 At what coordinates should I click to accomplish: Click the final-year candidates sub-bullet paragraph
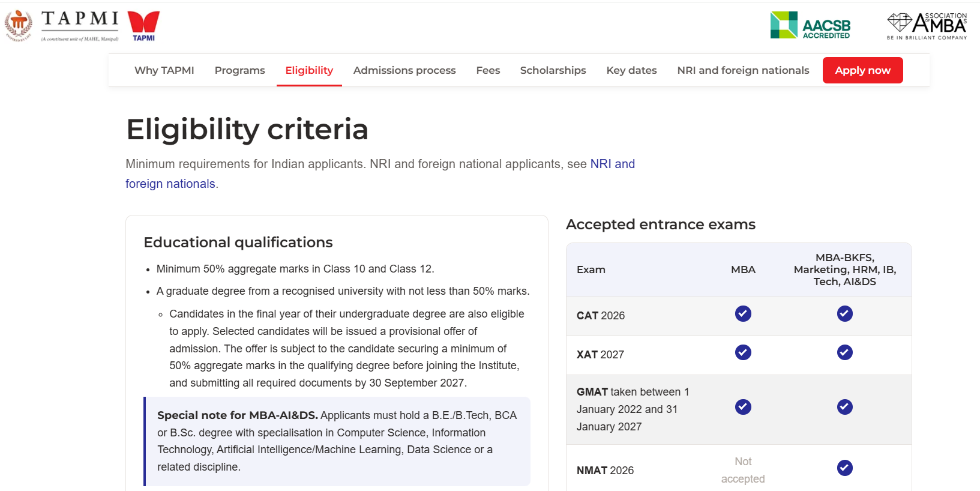[x=347, y=348]
